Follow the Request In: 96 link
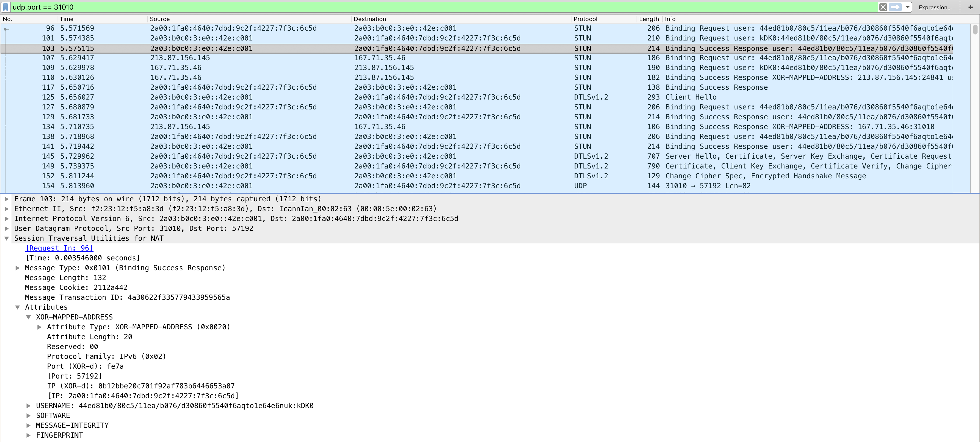Viewport: 980px width, 442px height. (59, 248)
